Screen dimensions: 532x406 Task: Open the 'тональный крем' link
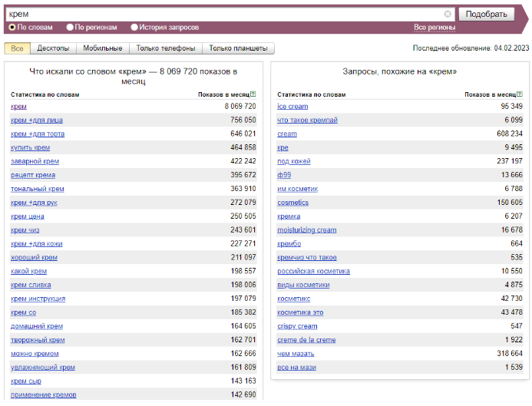tap(38, 189)
